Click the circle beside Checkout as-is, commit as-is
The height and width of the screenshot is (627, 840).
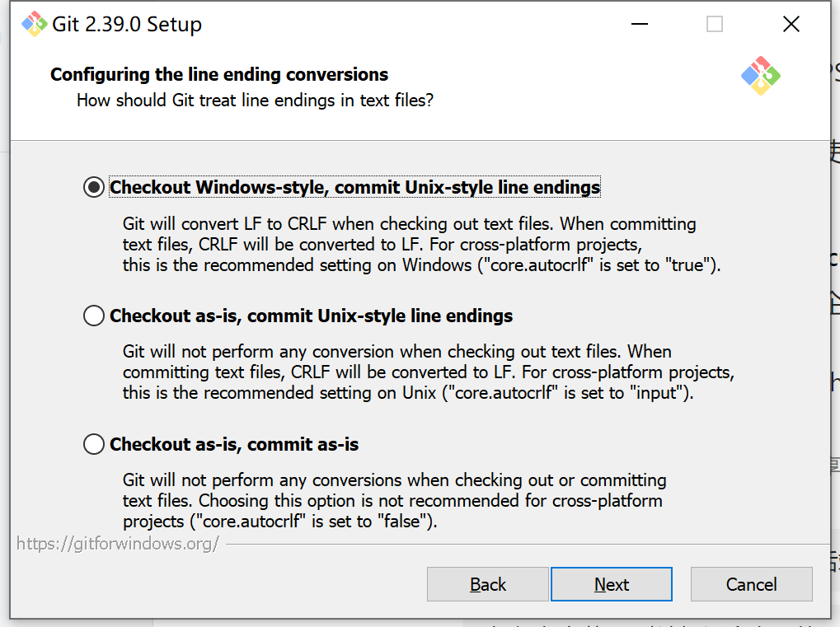95,445
